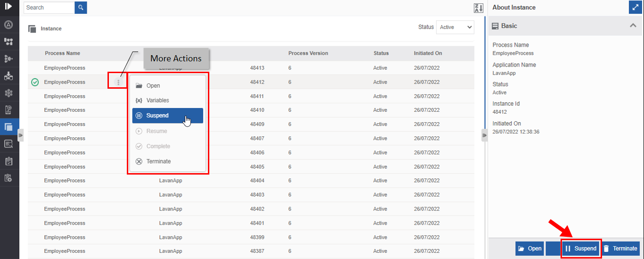This screenshot has width=644, height=259.
Task: Open the clipboard checklist icon in sidebar
Action: [x=8, y=161]
